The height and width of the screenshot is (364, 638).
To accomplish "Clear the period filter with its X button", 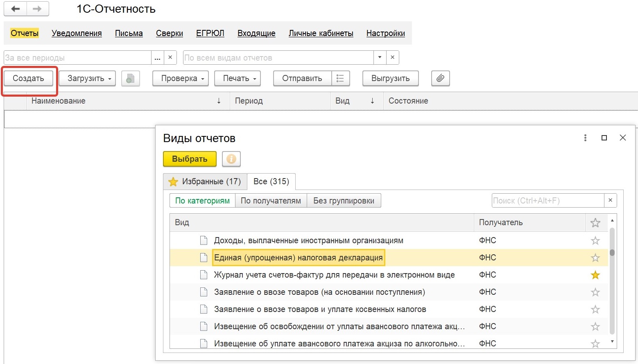I will pyautogui.click(x=170, y=57).
